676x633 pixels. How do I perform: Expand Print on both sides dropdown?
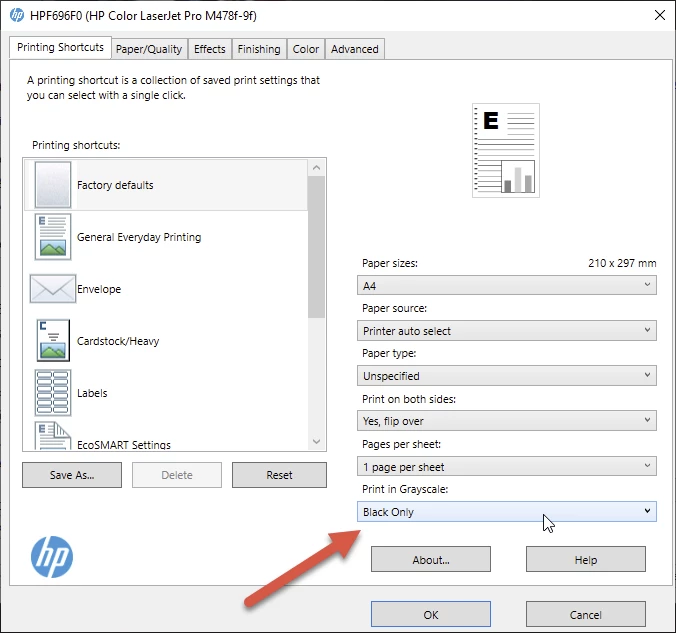507,420
